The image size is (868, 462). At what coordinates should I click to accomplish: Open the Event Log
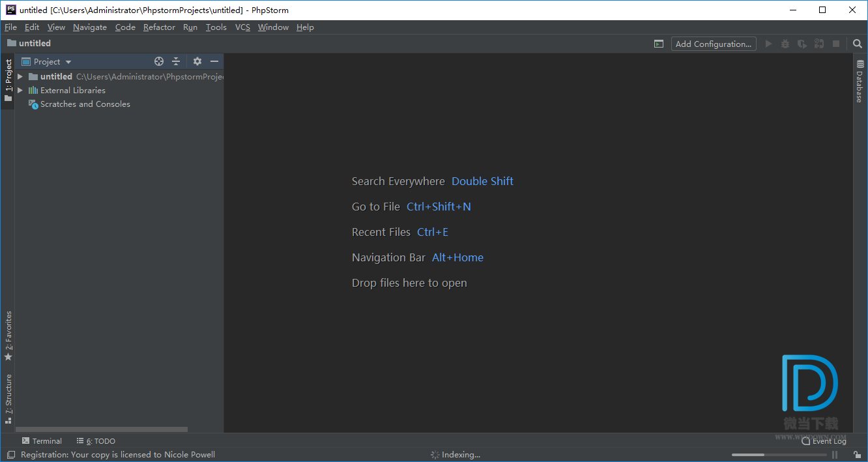pyautogui.click(x=824, y=441)
